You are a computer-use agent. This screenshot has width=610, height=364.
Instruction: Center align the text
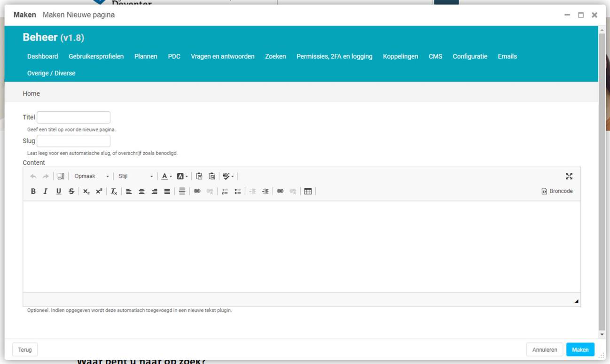[141, 191]
